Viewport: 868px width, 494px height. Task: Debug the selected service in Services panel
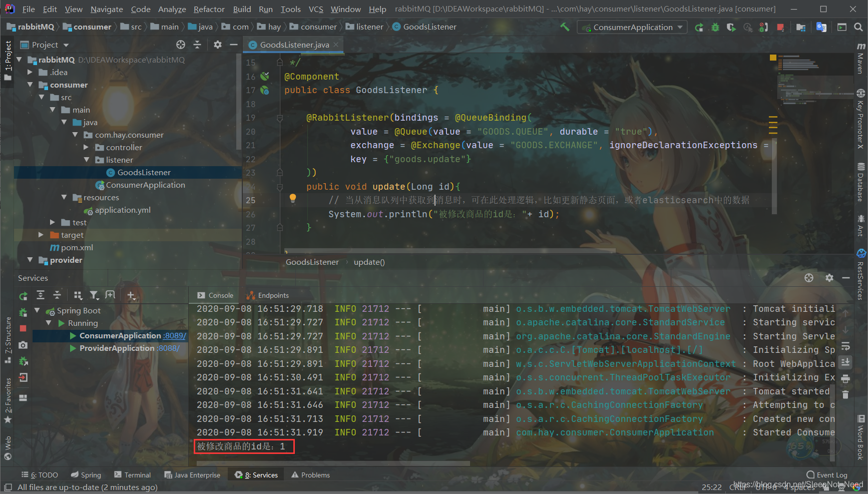[x=23, y=312]
